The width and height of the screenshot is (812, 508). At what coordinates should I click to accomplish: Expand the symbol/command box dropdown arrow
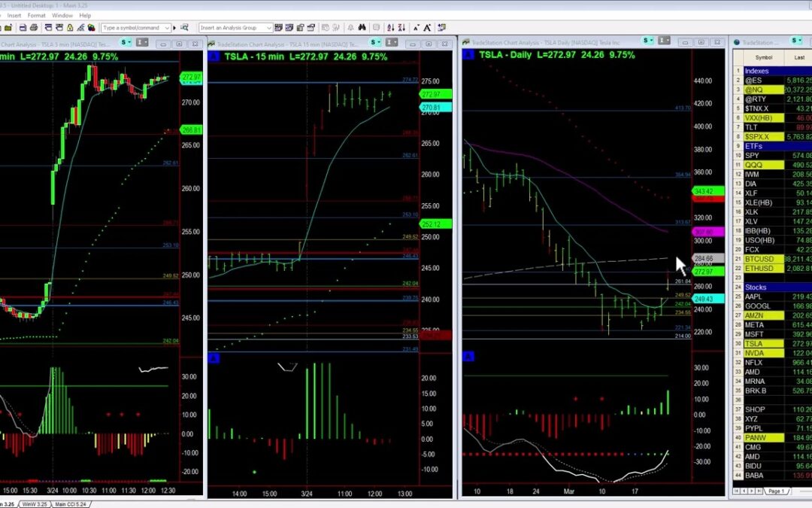(167, 28)
